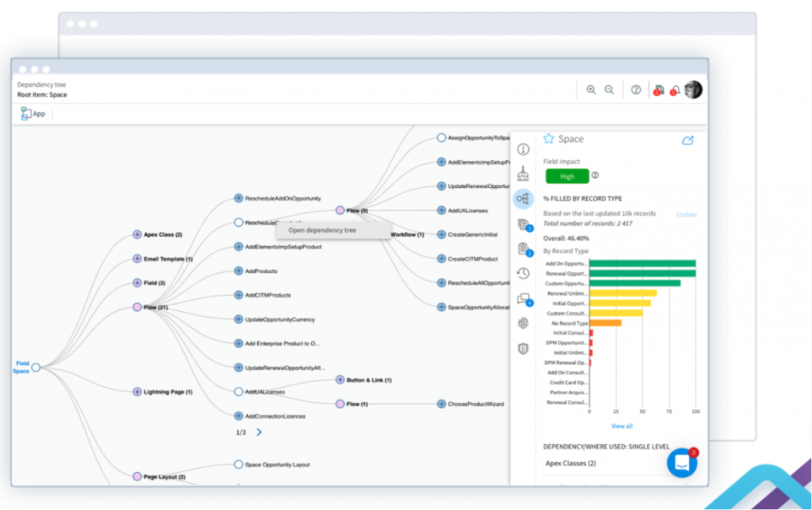Open the blue chat widget button
This screenshot has height=510, width=812.
(681, 462)
